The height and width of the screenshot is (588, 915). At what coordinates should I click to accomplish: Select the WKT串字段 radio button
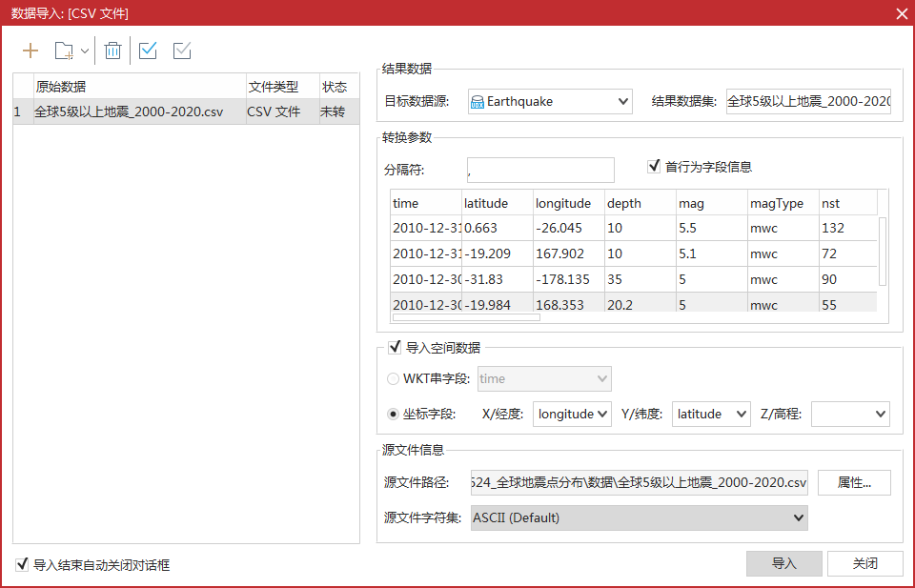[x=394, y=378]
